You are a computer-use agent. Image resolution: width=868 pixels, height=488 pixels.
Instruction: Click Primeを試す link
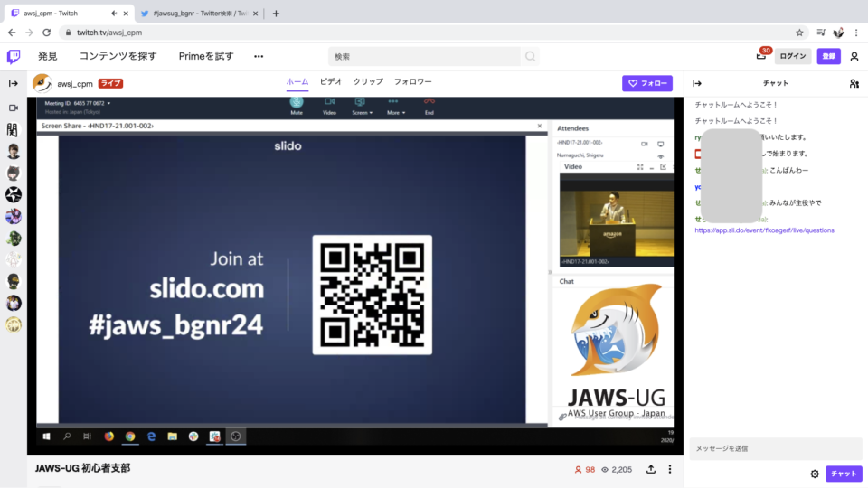(x=206, y=56)
